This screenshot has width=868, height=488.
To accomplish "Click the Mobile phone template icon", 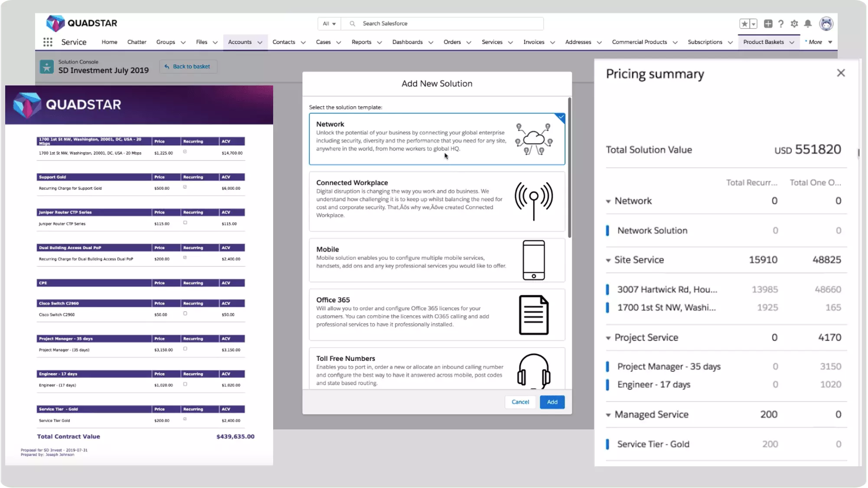I will point(534,260).
